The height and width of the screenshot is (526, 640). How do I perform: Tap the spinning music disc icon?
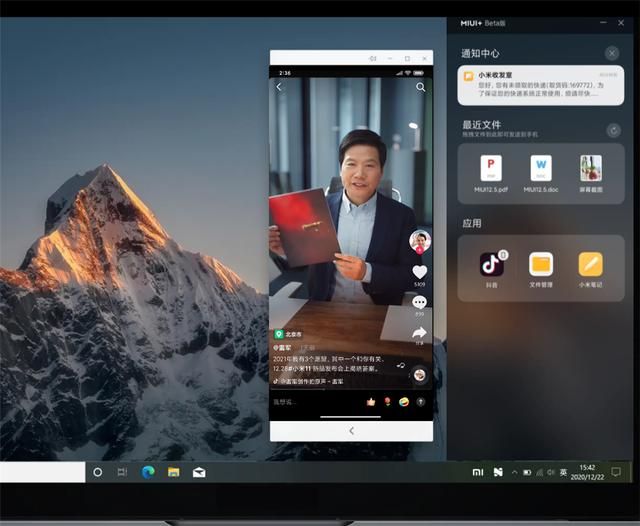[x=420, y=375]
